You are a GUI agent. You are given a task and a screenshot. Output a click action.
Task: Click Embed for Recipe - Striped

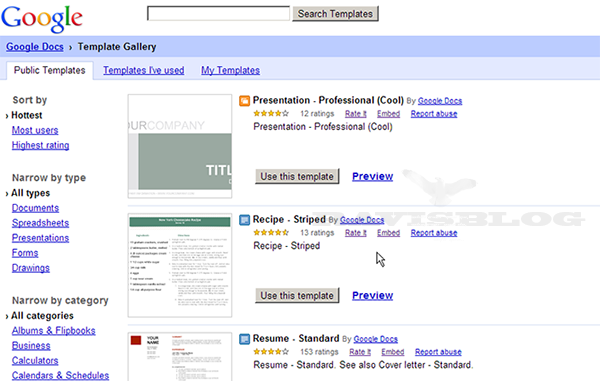[388, 233]
